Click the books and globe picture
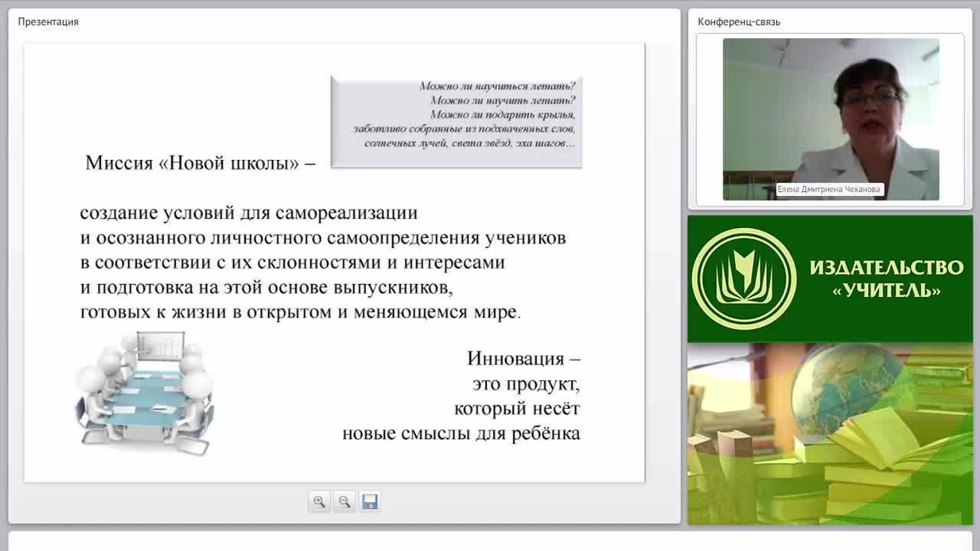Image resolution: width=980 pixels, height=551 pixels. click(x=830, y=434)
